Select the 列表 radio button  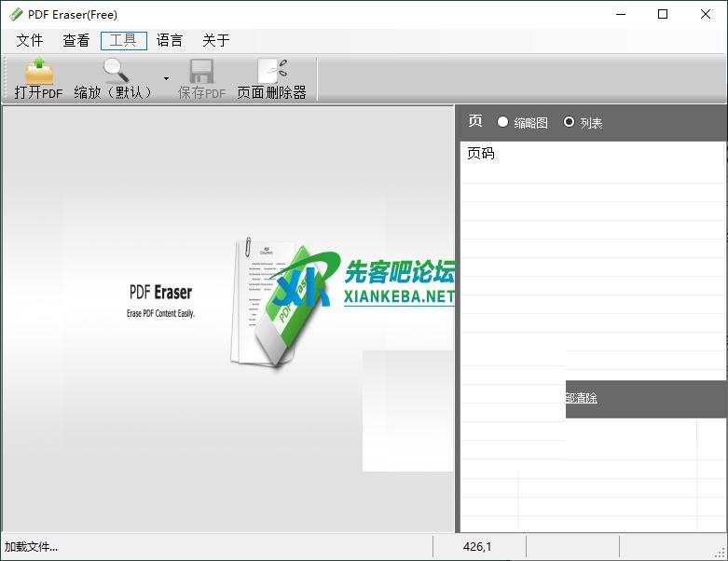(x=569, y=122)
